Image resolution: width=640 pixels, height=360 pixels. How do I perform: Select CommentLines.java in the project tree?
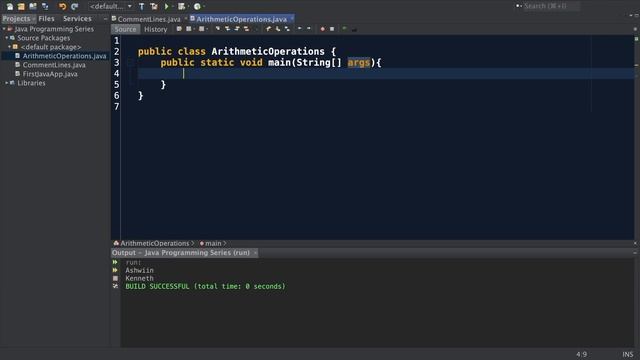(x=54, y=65)
